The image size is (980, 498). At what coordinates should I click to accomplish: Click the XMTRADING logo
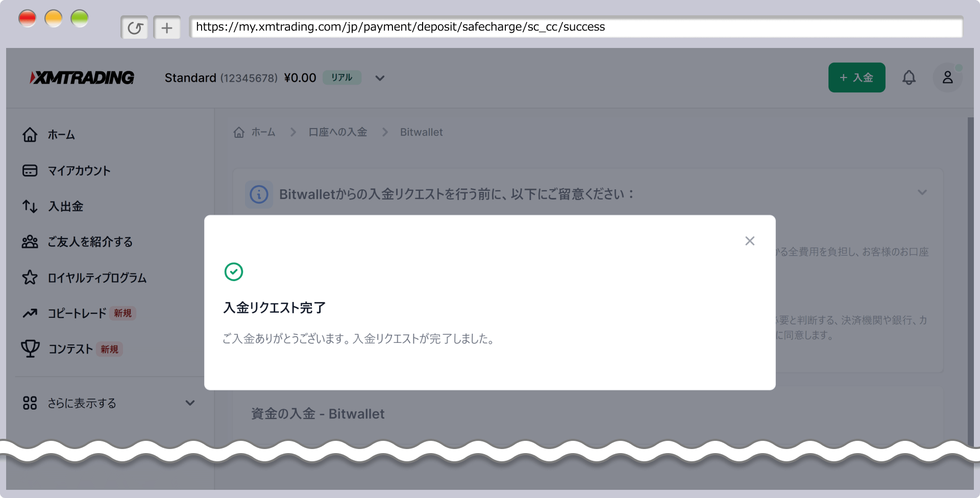point(82,77)
